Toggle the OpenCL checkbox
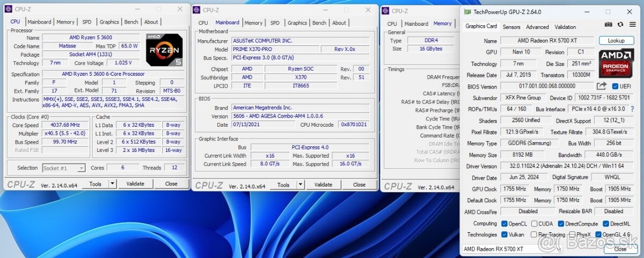 (x=504, y=224)
